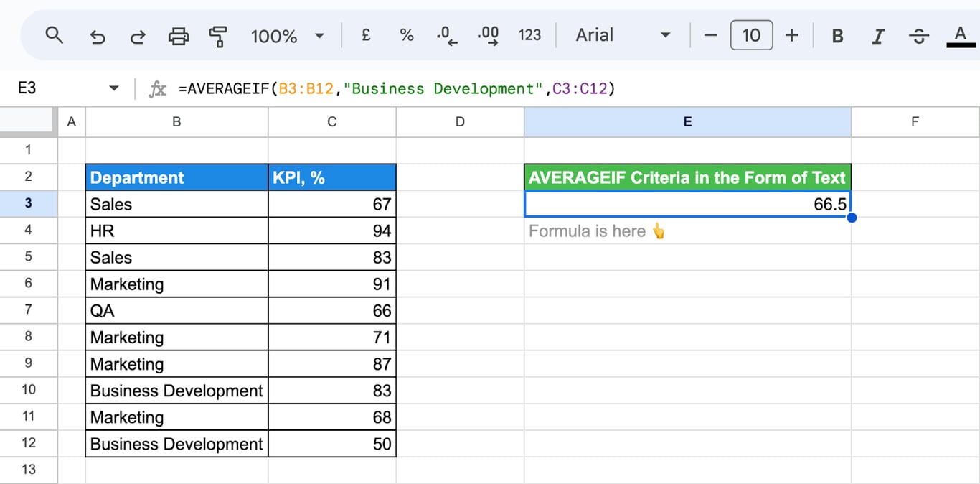Select row 1 header
Image resolution: width=980 pixels, height=484 pixels.
pos(29,150)
